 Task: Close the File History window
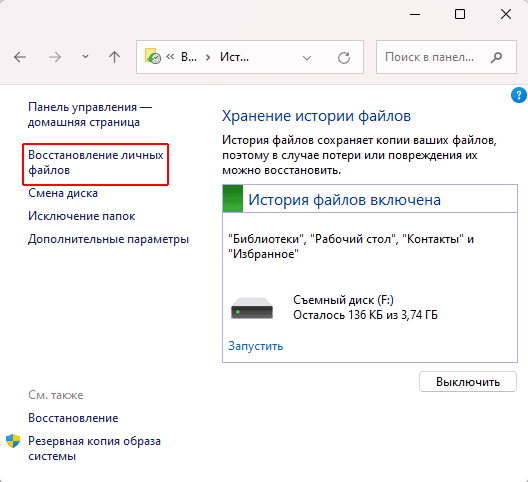pyautogui.click(x=506, y=14)
